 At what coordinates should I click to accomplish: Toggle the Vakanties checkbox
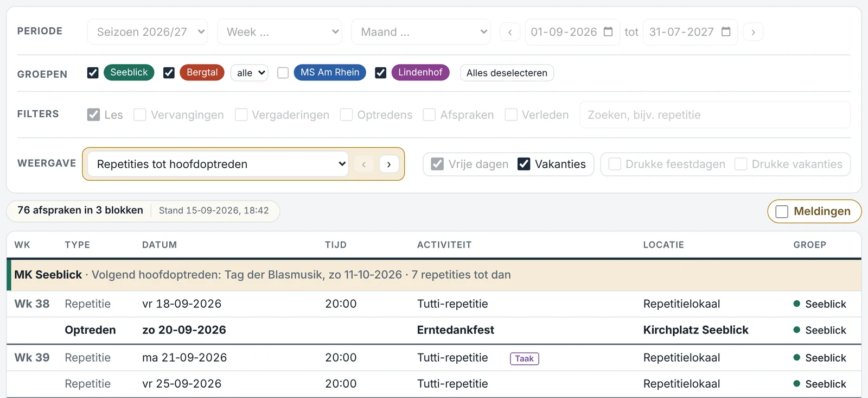tap(524, 164)
